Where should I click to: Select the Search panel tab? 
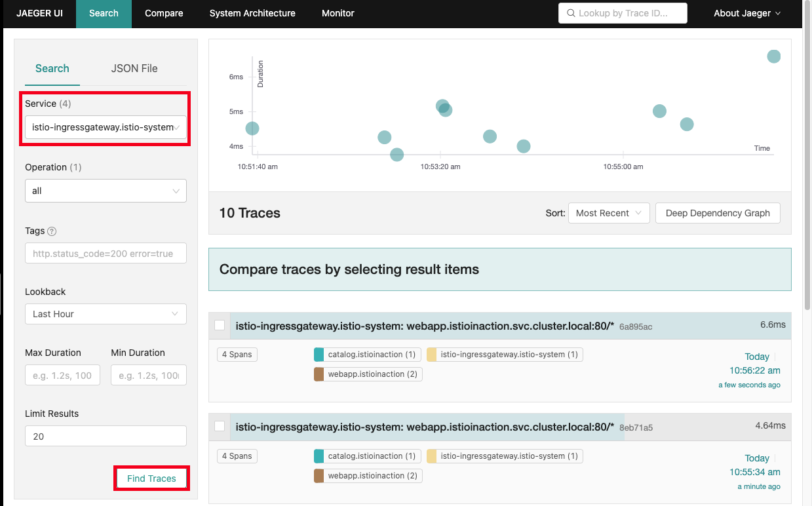52,68
